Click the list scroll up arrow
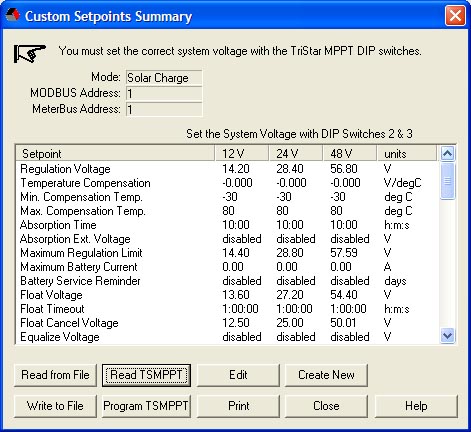This screenshot has width=471, height=432. tap(447, 153)
